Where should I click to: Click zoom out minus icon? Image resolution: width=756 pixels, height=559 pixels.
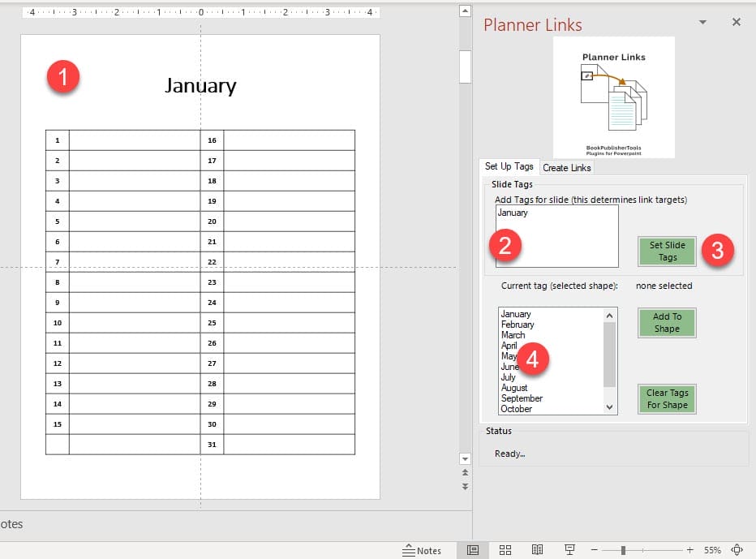pos(595,550)
